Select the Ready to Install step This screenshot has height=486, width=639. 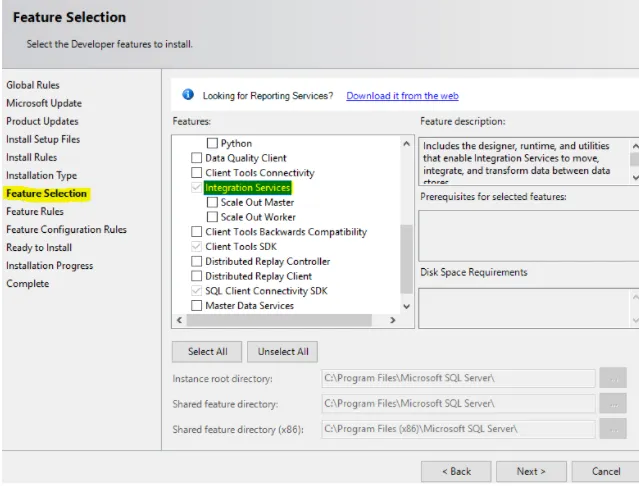[39, 248]
